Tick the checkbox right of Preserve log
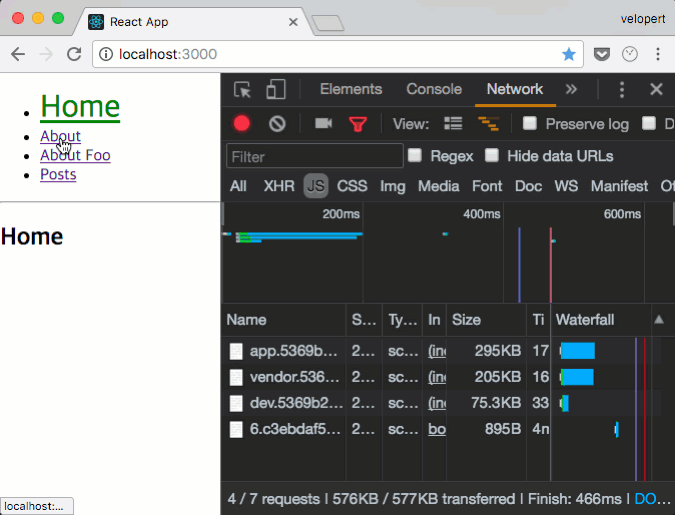675x515 pixels. coord(649,123)
